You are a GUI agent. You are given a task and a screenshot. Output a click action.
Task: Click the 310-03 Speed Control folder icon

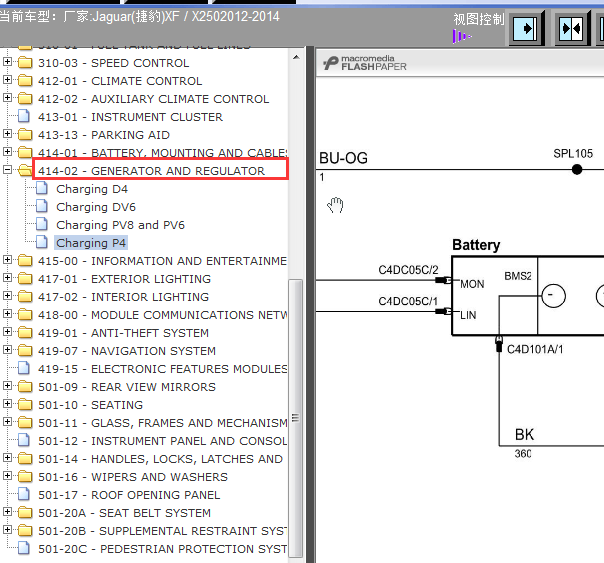click(25, 62)
